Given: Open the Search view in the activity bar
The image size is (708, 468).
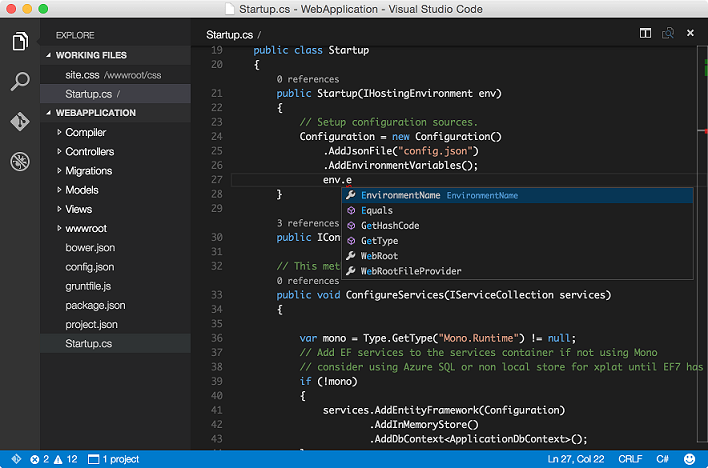Looking at the screenshot, I should click(x=20, y=82).
